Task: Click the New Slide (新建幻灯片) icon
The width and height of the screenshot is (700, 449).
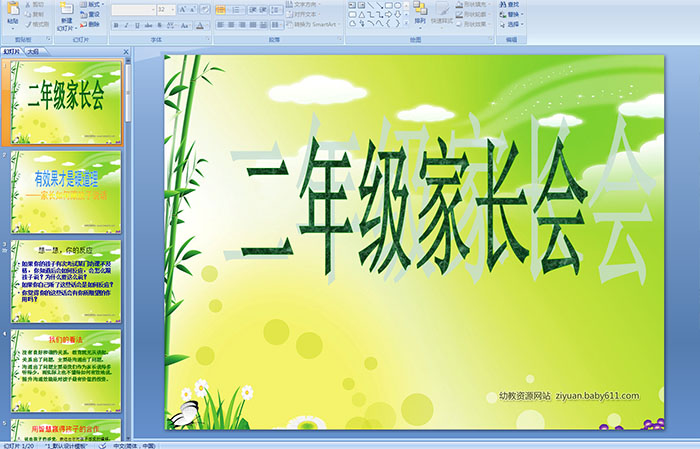Action: click(67, 9)
